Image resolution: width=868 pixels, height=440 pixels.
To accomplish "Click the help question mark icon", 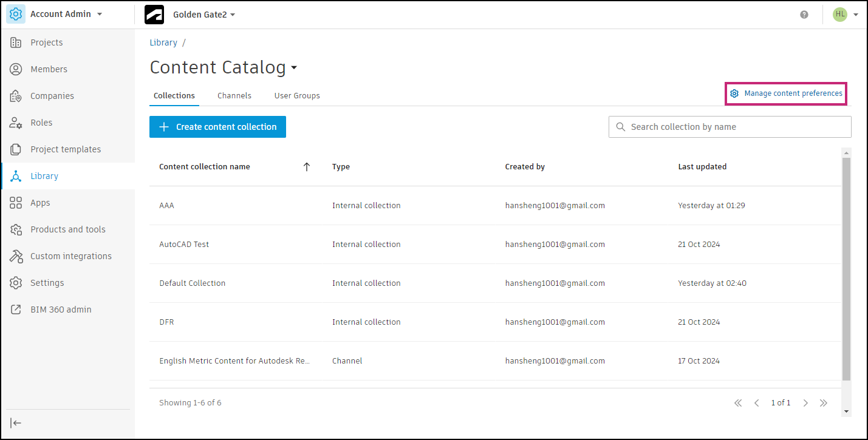I will tap(804, 15).
